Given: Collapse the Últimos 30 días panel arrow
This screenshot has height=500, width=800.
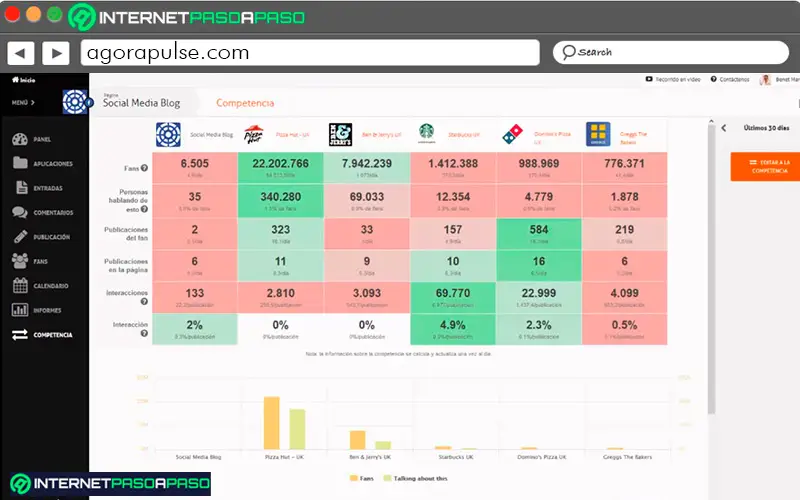Looking at the screenshot, I should [x=724, y=128].
